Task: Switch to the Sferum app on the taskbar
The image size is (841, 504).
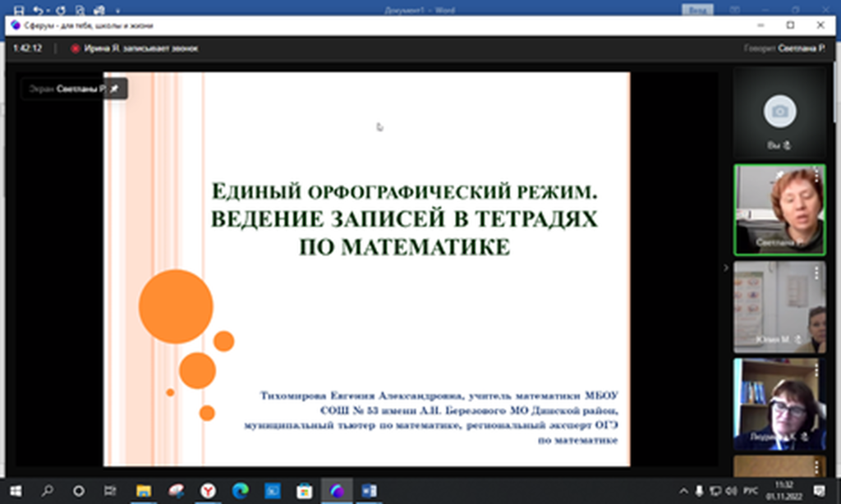Action: coord(337,491)
